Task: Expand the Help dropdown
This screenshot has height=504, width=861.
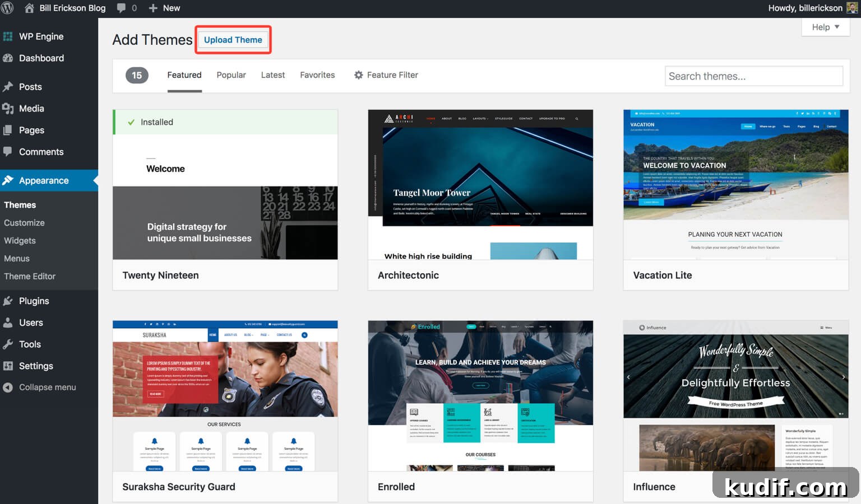Action: (826, 27)
